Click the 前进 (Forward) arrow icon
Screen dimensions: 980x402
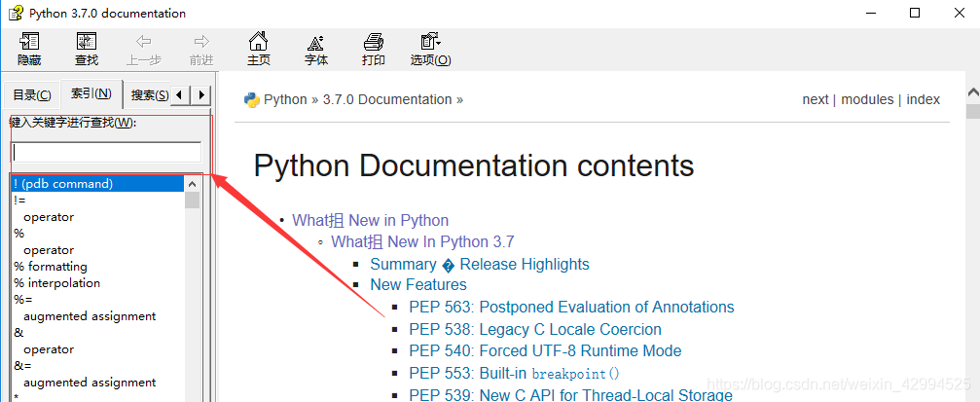click(x=201, y=42)
